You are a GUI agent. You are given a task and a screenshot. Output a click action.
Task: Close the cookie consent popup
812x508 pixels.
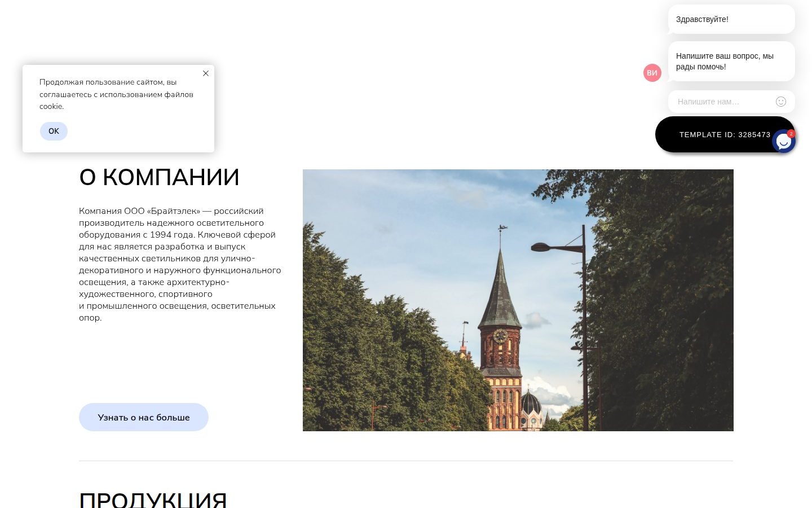[x=206, y=73]
